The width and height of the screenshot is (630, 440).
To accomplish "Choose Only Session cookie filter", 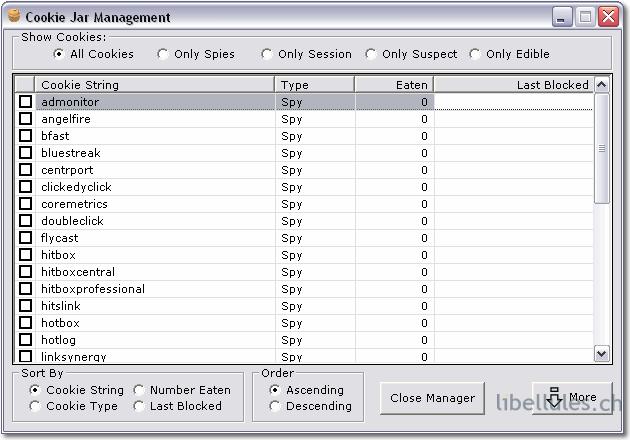I will tap(267, 54).
